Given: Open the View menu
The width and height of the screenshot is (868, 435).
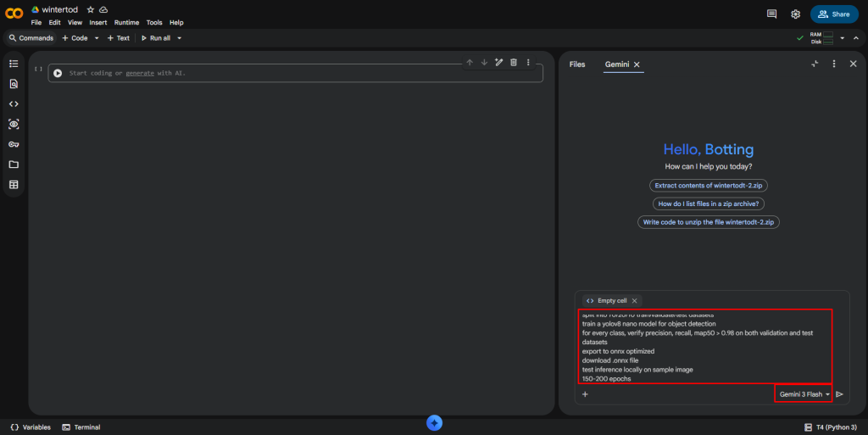Looking at the screenshot, I should coord(75,23).
